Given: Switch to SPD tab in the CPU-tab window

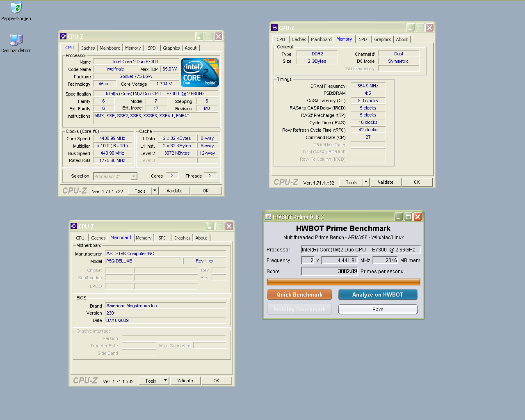Looking at the screenshot, I should click(152, 48).
